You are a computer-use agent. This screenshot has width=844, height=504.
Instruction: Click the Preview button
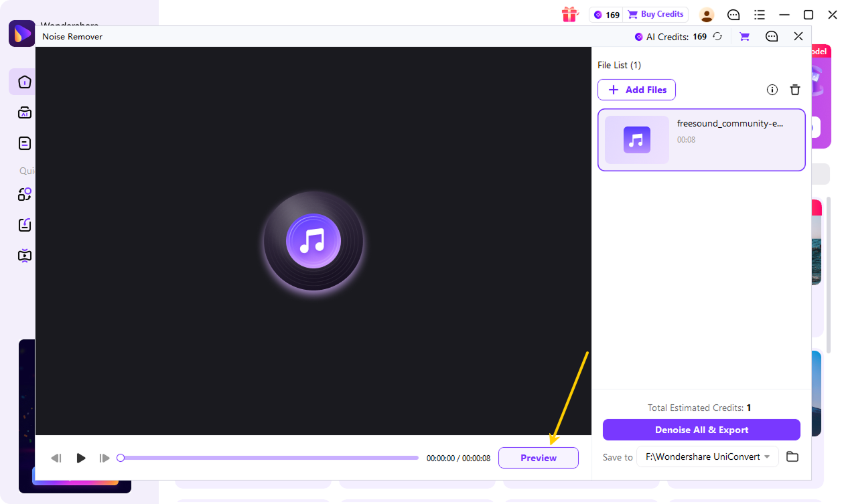pyautogui.click(x=539, y=458)
